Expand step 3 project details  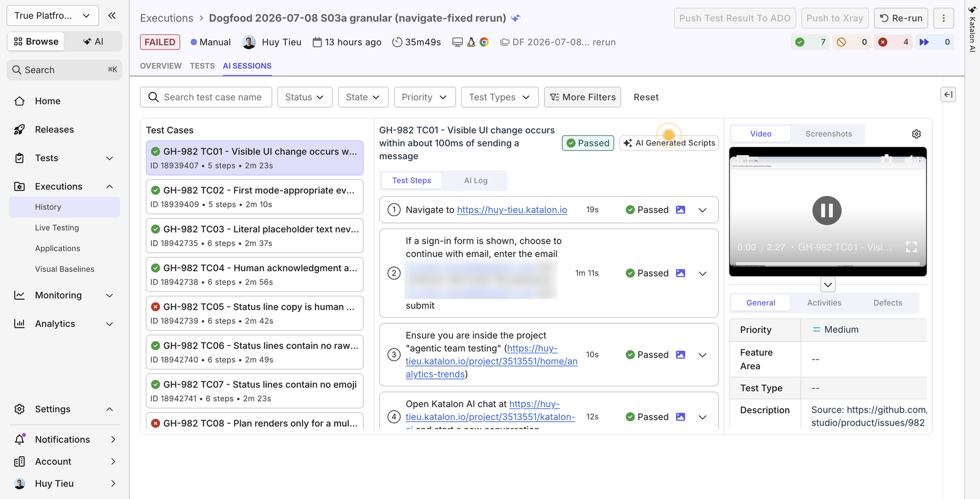pyautogui.click(x=703, y=355)
